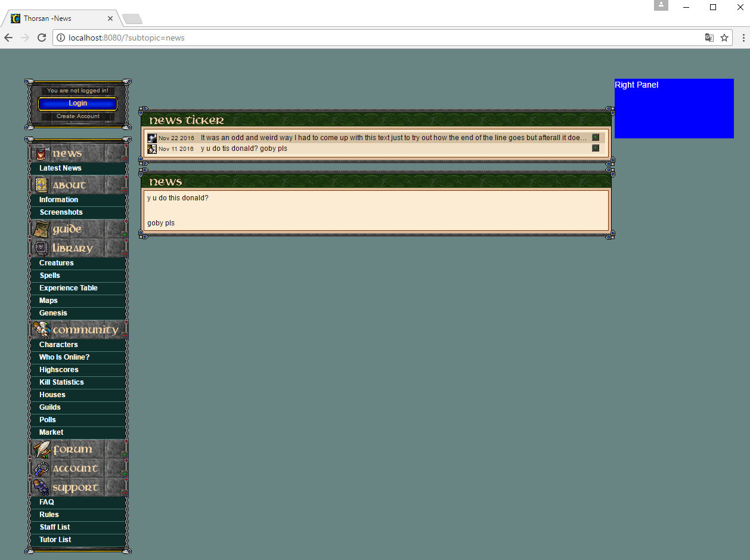Click the browser forward arrow
This screenshot has width=750, height=560.
(x=25, y=38)
